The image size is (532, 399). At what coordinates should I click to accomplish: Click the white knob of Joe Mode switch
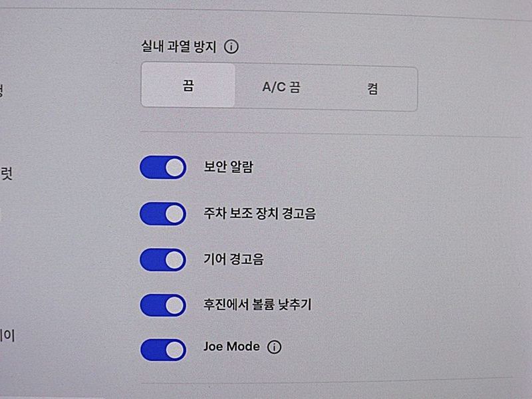click(175, 350)
